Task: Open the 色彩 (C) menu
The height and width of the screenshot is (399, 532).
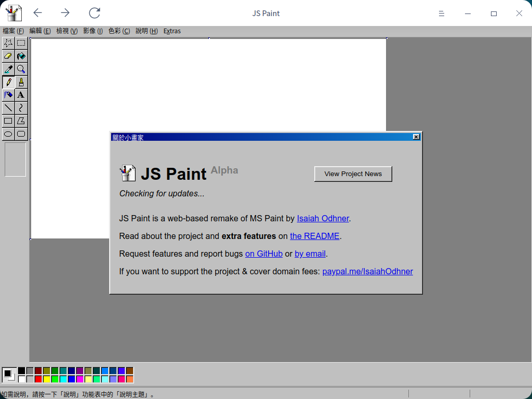Action: point(119,31)
